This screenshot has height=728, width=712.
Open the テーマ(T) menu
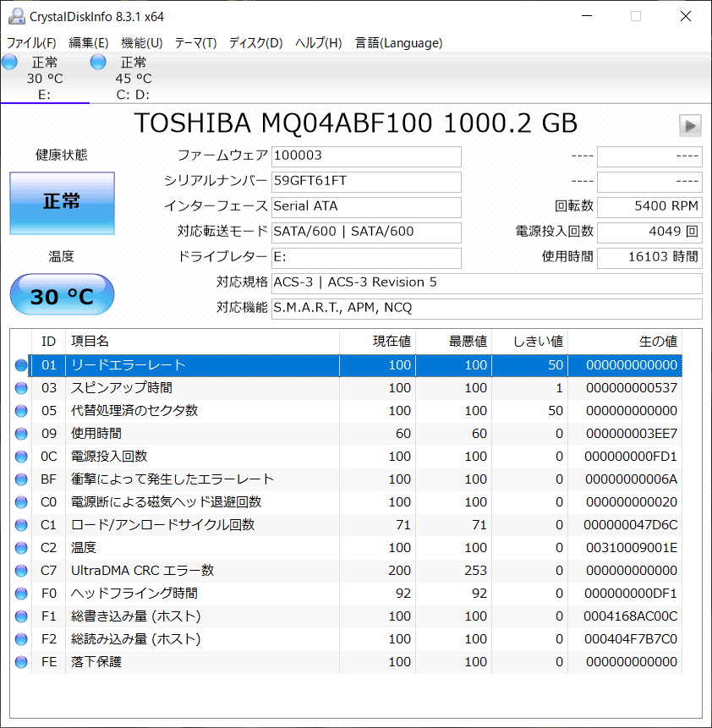click(195, 43)
